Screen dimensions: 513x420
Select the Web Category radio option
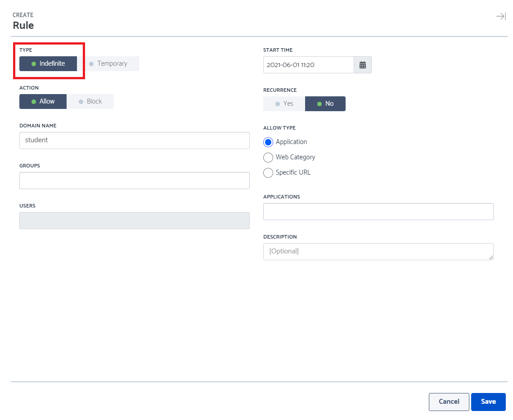[268, 158]
